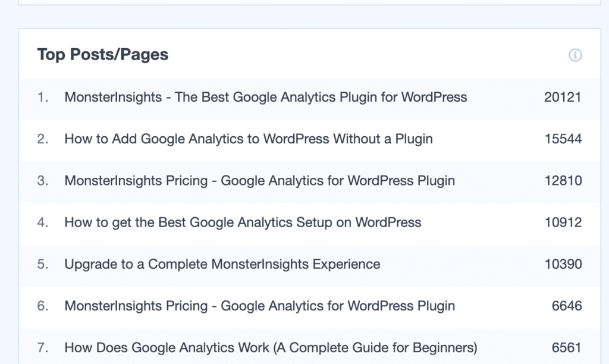Viewport: 609px width, 364px height.
Task: Open the Add Google Analytics Without a Plugin post
Action: tap(249, 139)
